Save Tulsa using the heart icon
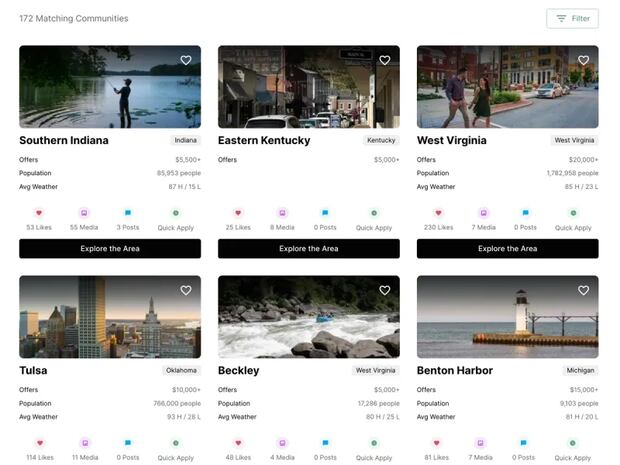Image resolution: width=620 pixels, height=465 pixels. pos(186,290)
